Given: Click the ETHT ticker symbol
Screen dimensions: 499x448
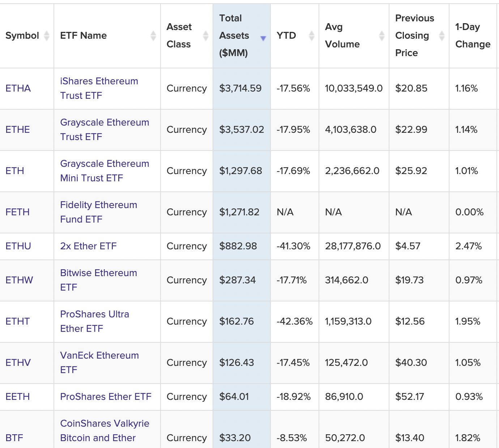Looking at the screenshot, I should (17, 321).
